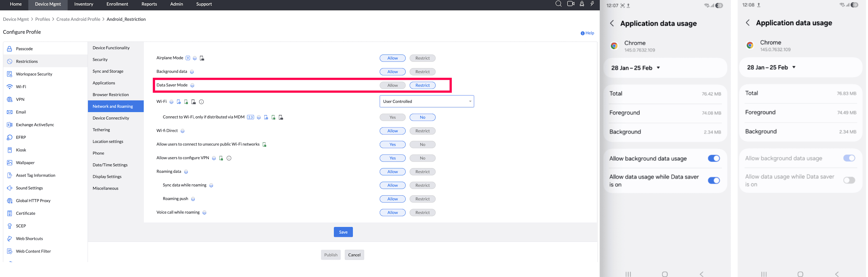868x277 pixels.
Task: Set Roaming data to Restrict
Action: pos(422,172)
